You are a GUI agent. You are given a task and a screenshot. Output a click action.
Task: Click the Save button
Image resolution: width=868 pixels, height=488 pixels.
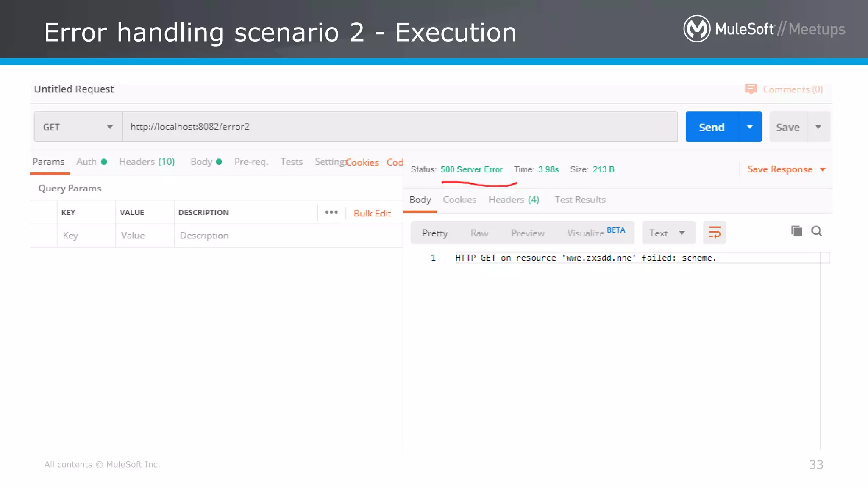coord(788,127)
